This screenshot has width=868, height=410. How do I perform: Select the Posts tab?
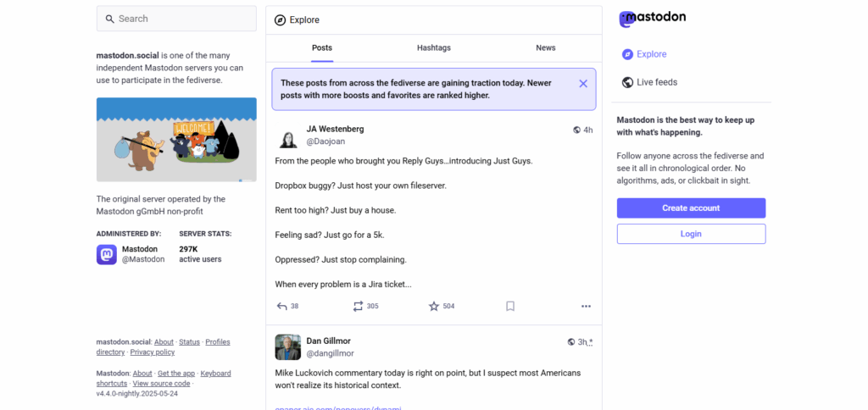coord(322,47)
